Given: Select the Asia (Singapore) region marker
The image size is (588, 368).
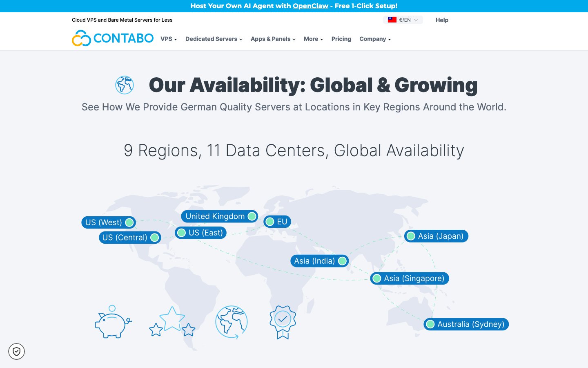Looking at the screenshot, I should (x=410, y=278).
